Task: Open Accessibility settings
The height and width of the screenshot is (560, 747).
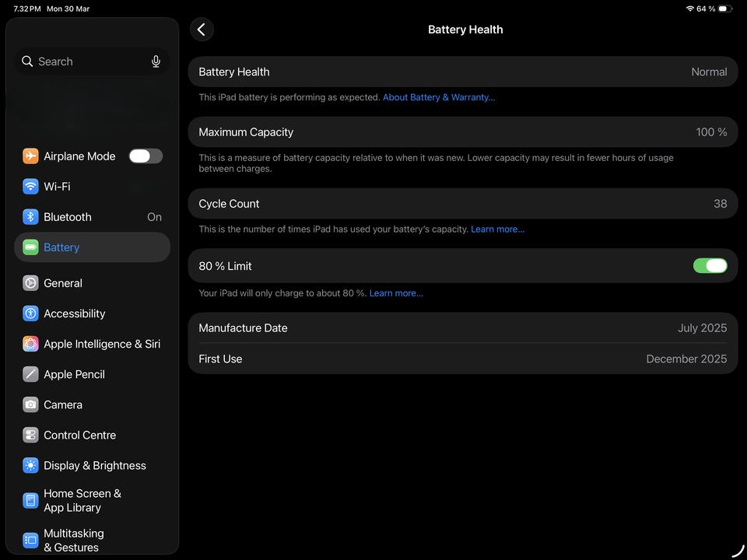Action: pyautogui.click(x=93, y=313)
